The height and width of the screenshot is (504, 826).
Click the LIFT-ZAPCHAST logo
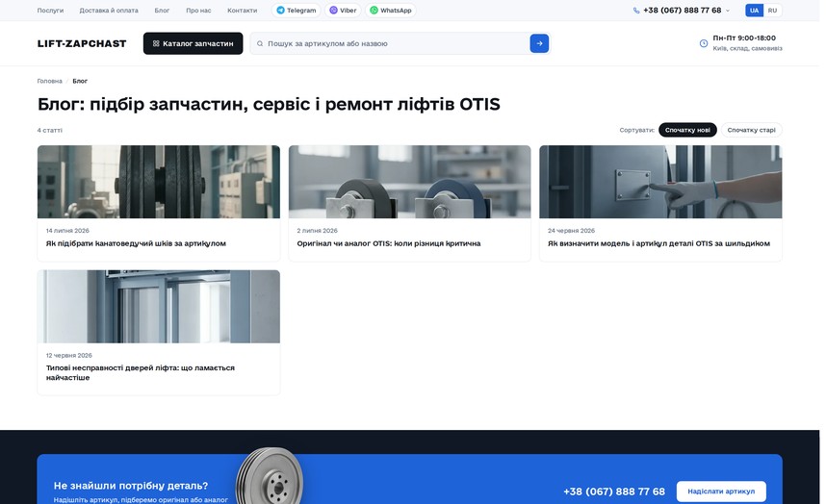pyautogui.click(x=82, y=43)
